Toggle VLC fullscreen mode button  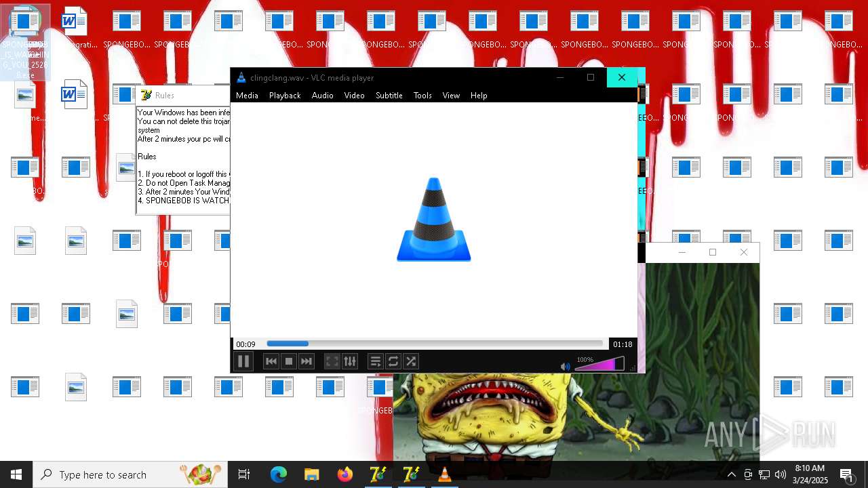332,362
